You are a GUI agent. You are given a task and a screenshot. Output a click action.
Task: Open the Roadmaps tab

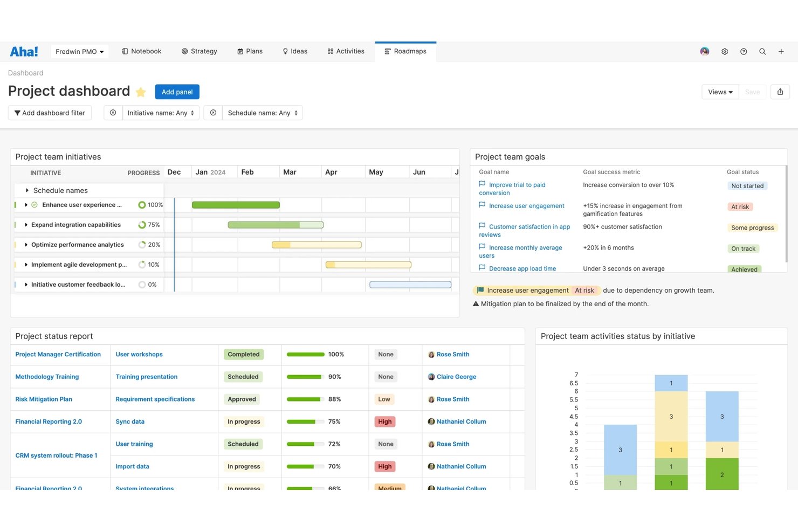pos(405,52)
